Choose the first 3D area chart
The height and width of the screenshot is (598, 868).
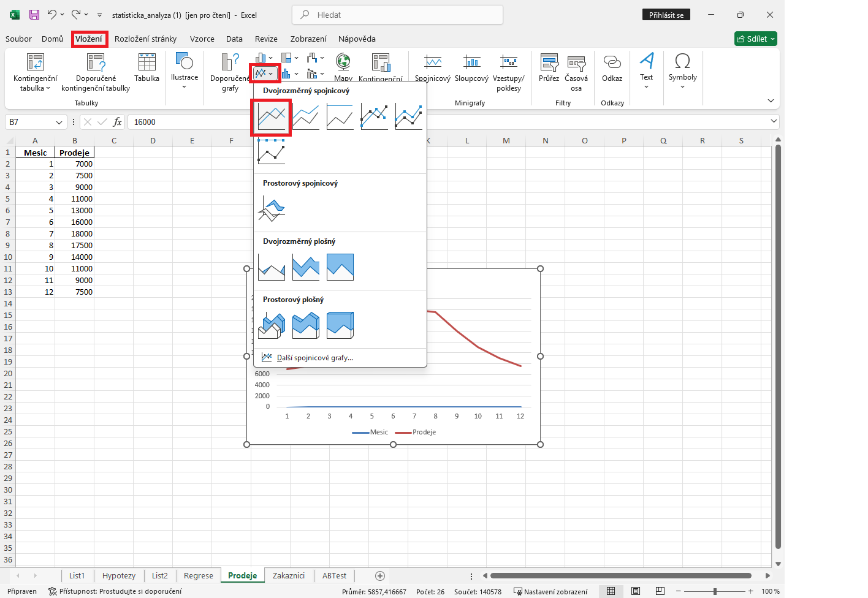tap(271, 325)
